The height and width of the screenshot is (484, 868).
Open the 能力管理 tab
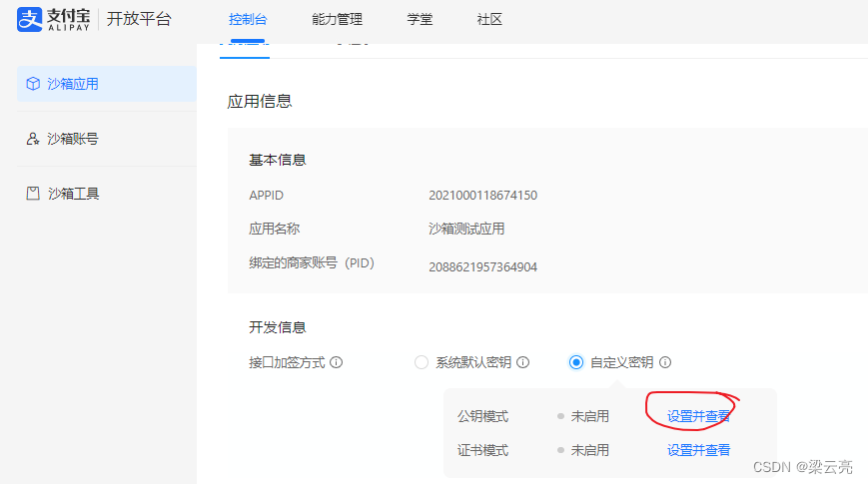pos(337,19)
